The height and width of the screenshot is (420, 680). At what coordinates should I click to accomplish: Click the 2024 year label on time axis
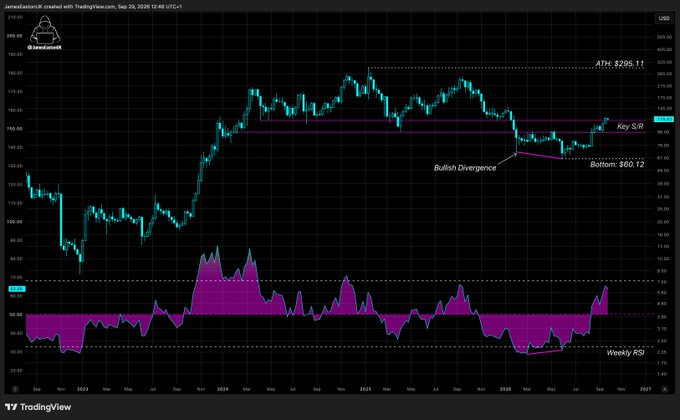pyautogui.click(x=222, y=389)
